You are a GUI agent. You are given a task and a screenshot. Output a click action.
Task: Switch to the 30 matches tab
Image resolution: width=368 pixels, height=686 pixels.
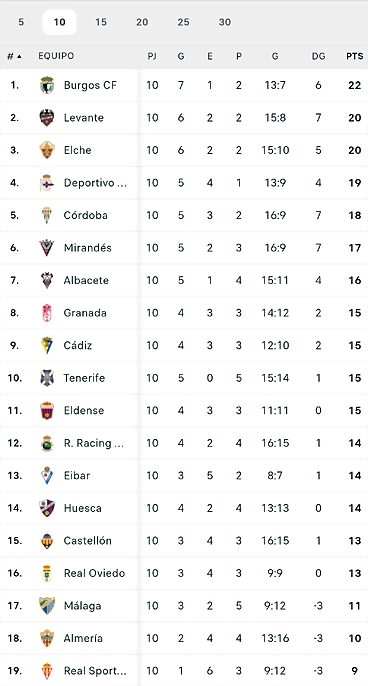[224, 22]
